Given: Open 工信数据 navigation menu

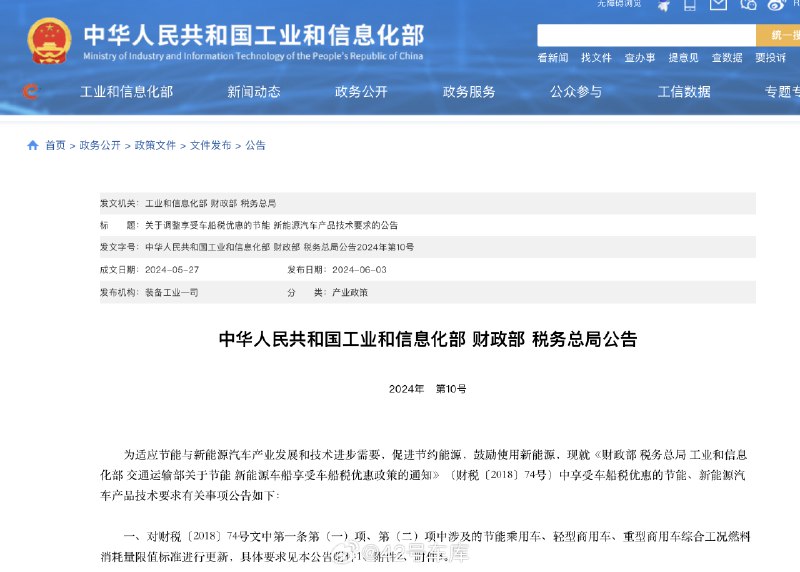Looking at the screenshot, I should pos(684,92).
